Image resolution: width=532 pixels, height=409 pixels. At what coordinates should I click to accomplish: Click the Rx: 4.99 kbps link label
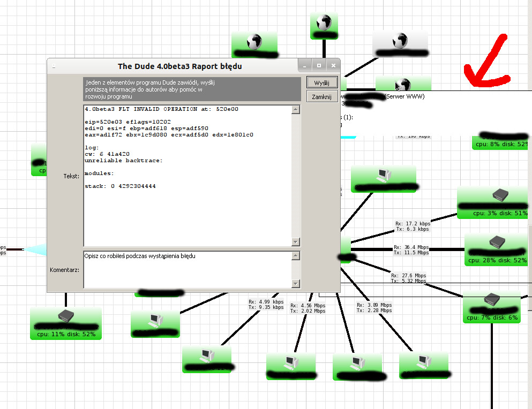pos(266,305)
